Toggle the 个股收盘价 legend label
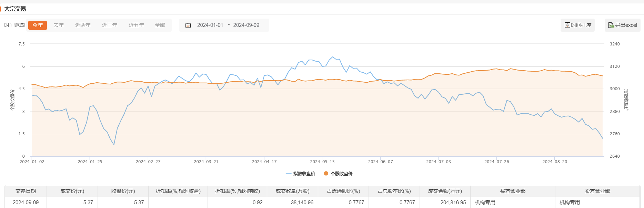This screenshot has height=208, width=644. (341, 174)
